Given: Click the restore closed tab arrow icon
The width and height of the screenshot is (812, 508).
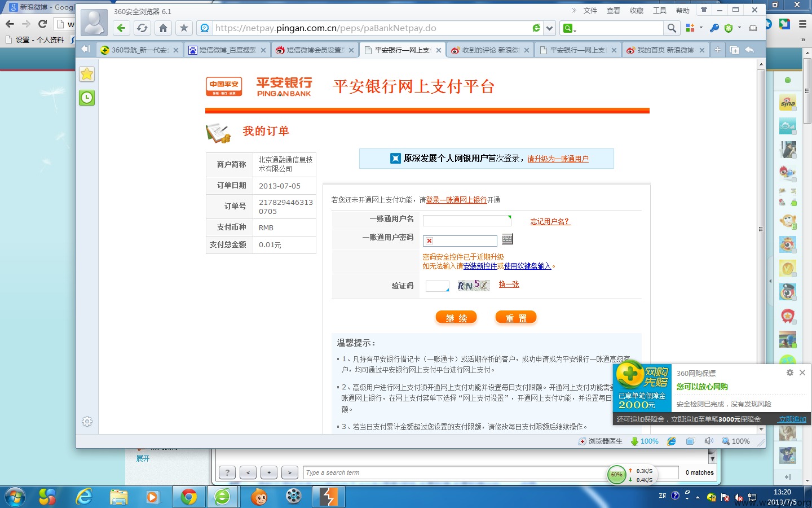Looking at the screenshot, I should point(749,50).
